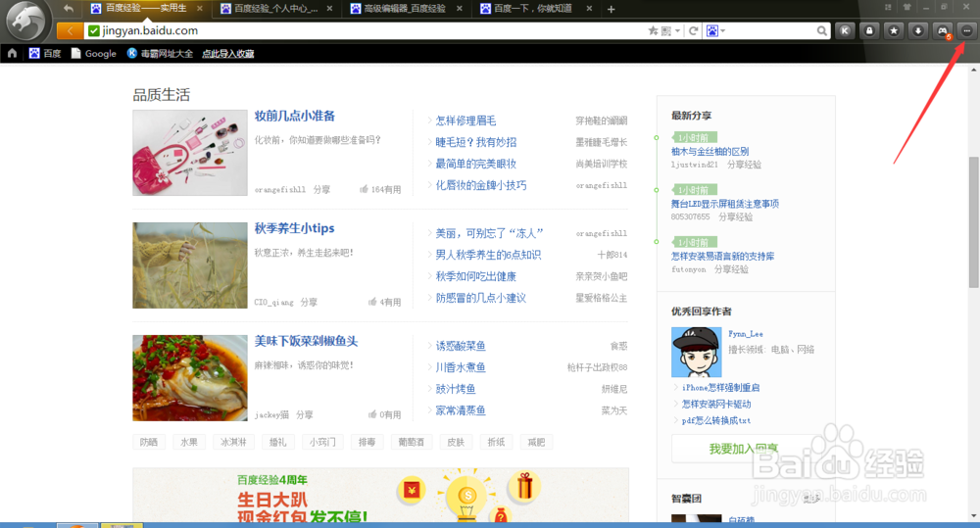Open 妆前几点小准备 article
The width and height of the screenshot is (980, 528).
pos(294,116)
